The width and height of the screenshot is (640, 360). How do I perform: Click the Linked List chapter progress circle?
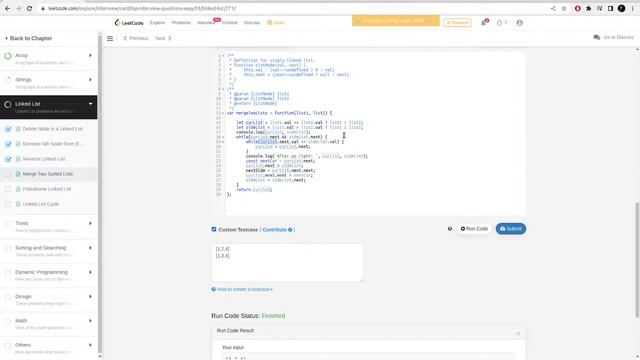click(8, 105)
